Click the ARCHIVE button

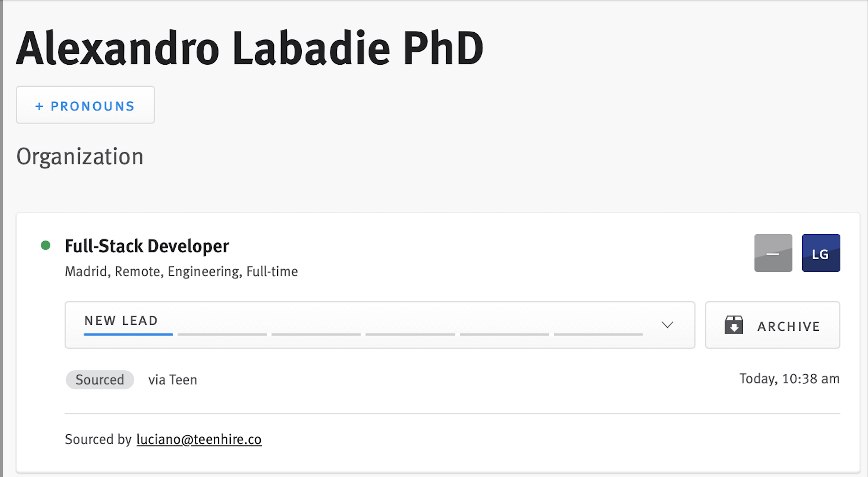(772, 325)
